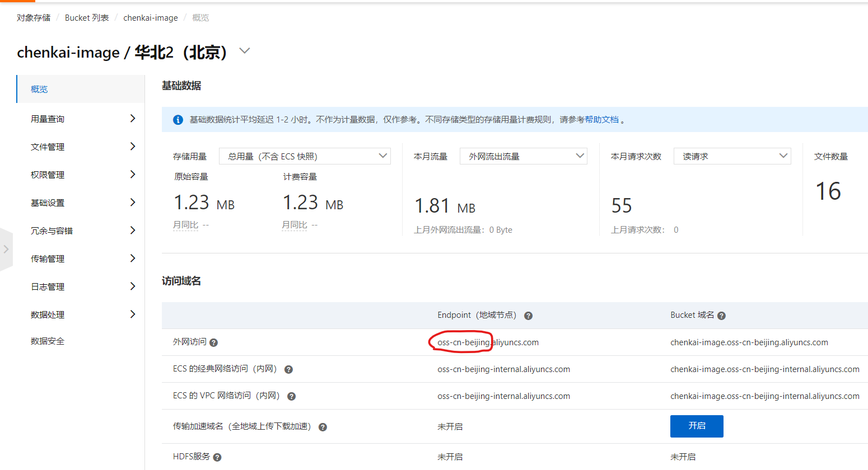
Task: Click the info icon in the blue notice
Action: pos(178,120)
